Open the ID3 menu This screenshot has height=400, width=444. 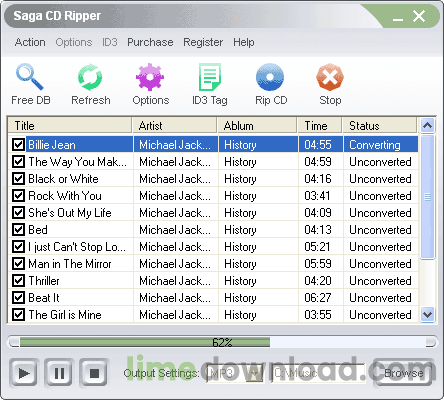click(x=110, y=42)
